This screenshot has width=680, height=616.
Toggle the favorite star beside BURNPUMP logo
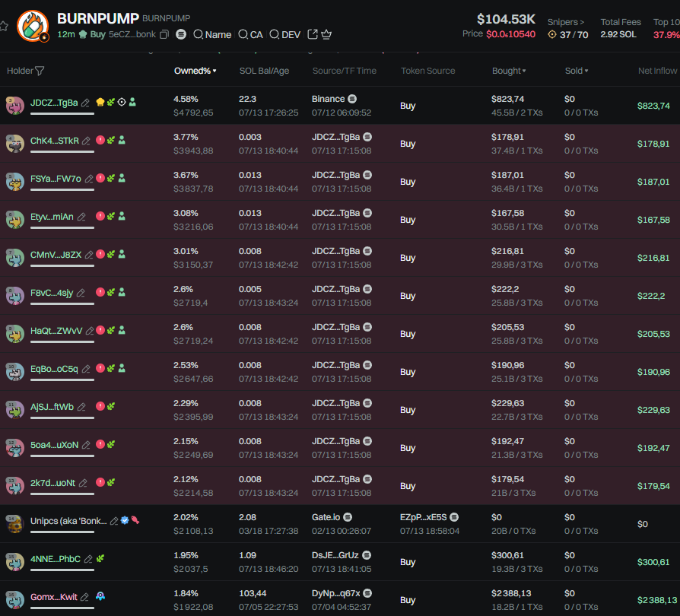[4, 26]
